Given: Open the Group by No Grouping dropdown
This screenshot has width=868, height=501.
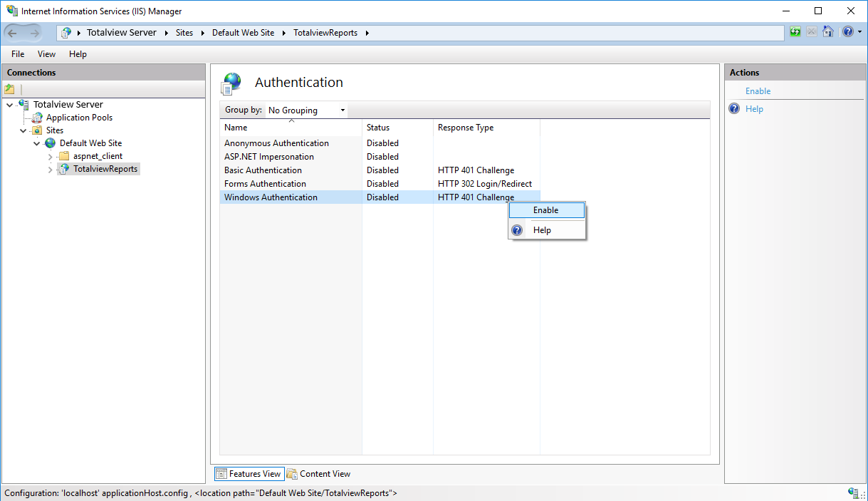Looking at the screenshot, I should click(307, 110).
